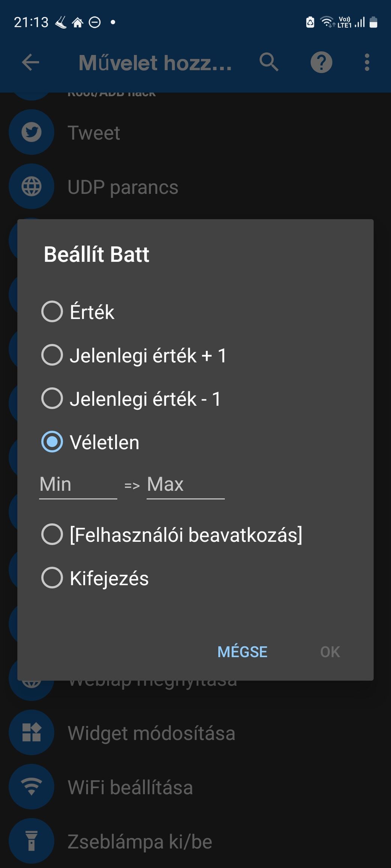Image resolution: width=391 pixels, height=868 pixels.
Task: Focus the Max input field
Action: (x=185, y=485)
